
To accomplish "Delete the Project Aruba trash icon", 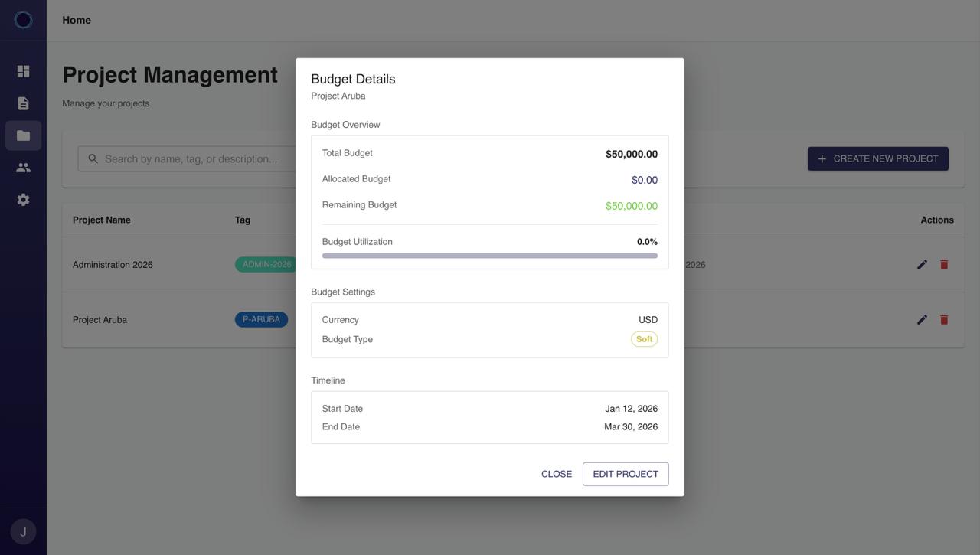I will [x=944, y=319].
